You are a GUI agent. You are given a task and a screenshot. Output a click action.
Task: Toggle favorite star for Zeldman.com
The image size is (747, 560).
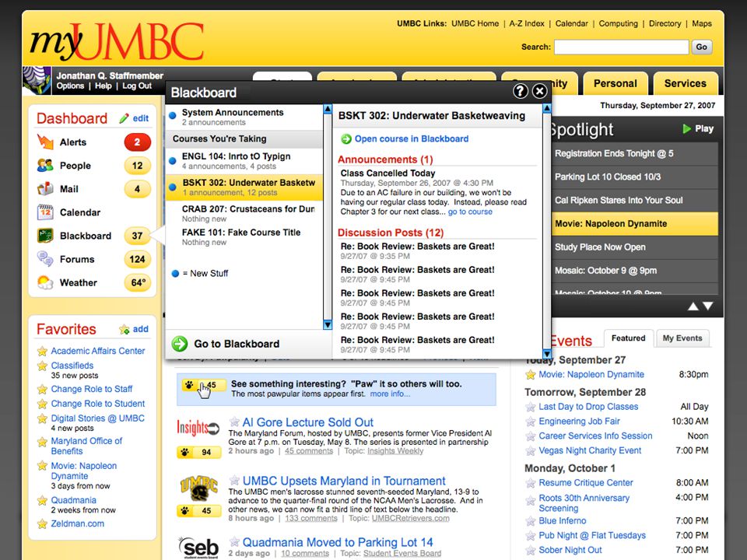[x=42, y=523]
